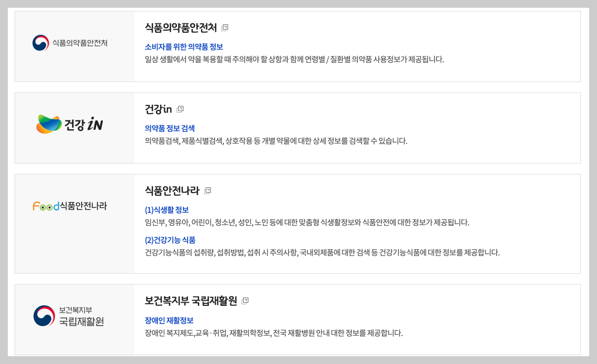Open 식품의약품안전처 via its new-window icon
This screenshot has width=597, height=364.
click(224, 28)
